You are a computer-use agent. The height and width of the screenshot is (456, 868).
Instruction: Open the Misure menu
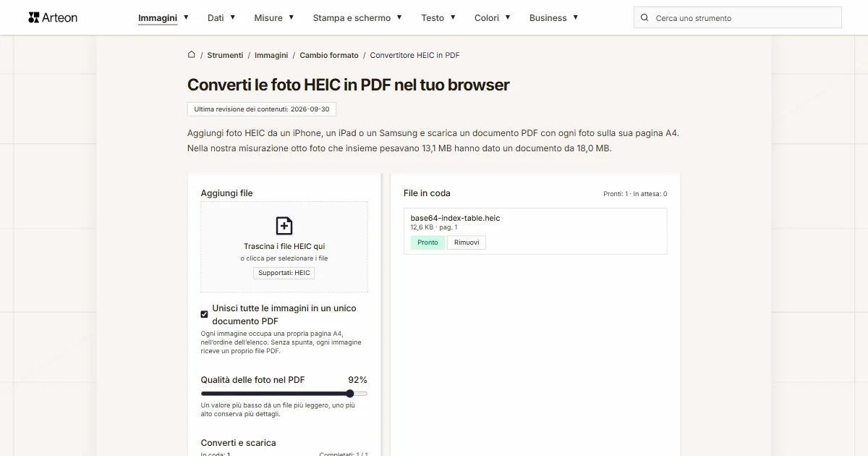pyautogui.click(x=268, y=18)
